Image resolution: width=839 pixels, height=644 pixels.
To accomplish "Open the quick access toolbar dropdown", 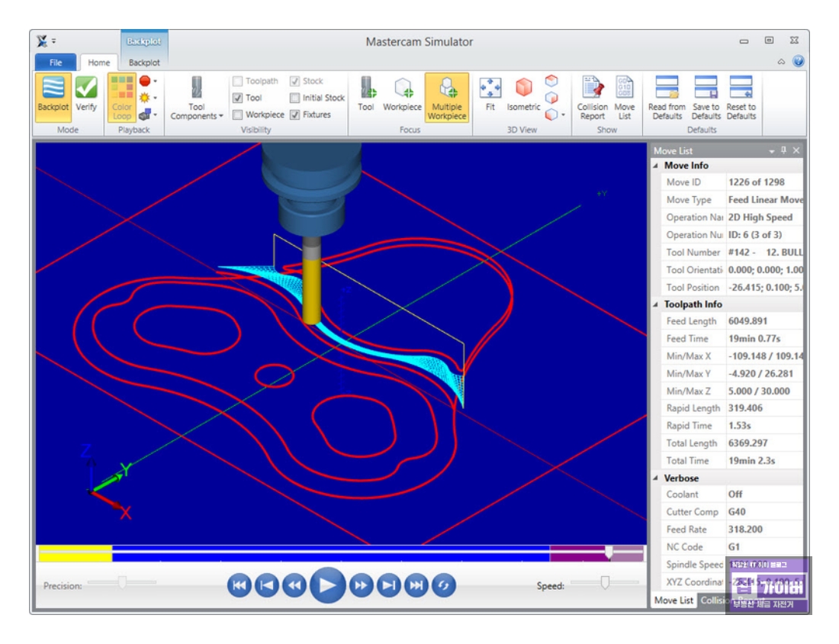I will pos(53,40).
